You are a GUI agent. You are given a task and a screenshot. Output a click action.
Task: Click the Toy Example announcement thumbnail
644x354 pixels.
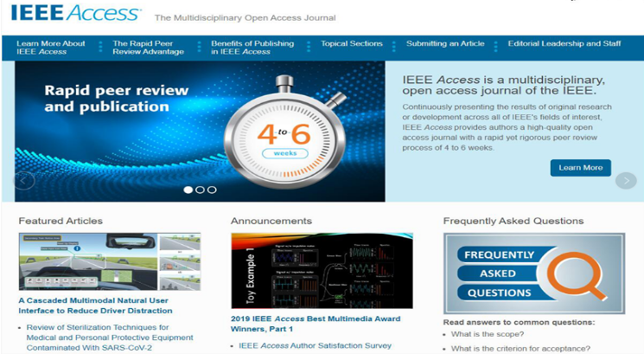click(322, 271)
